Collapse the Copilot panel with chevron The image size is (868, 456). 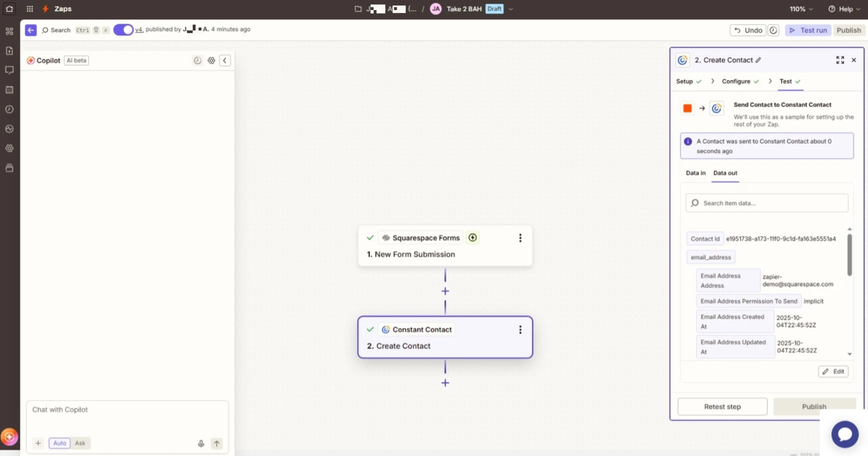pyautogui.click(x=225, y=61)
